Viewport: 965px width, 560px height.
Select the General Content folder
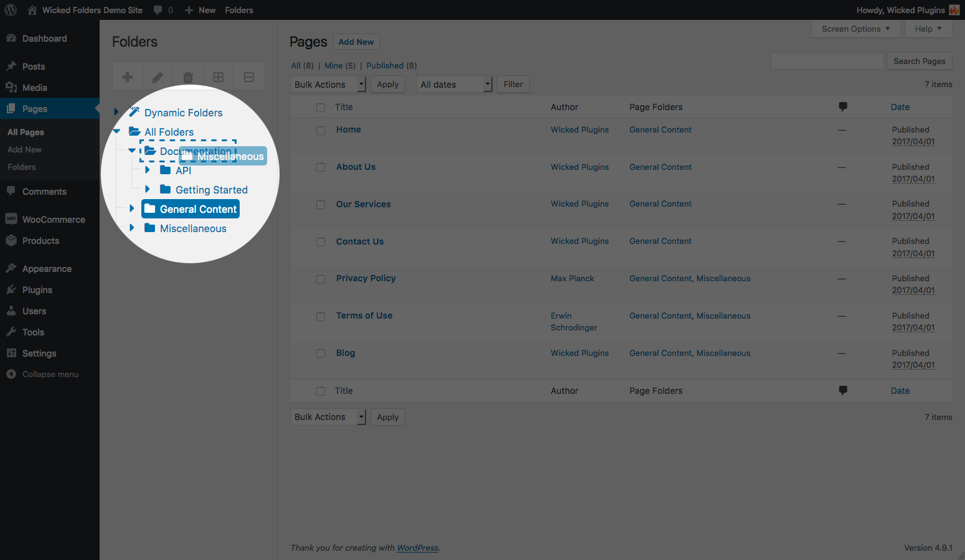click(x=191, y=209)
